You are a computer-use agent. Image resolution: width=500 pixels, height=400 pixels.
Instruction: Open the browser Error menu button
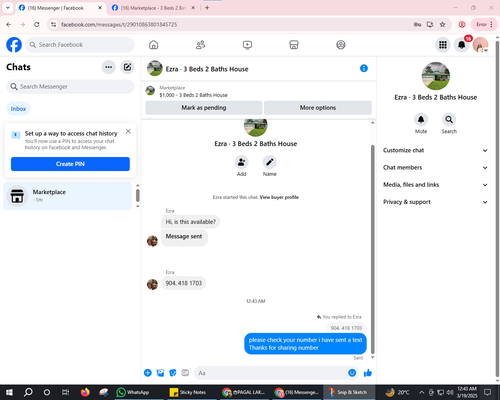484,24
